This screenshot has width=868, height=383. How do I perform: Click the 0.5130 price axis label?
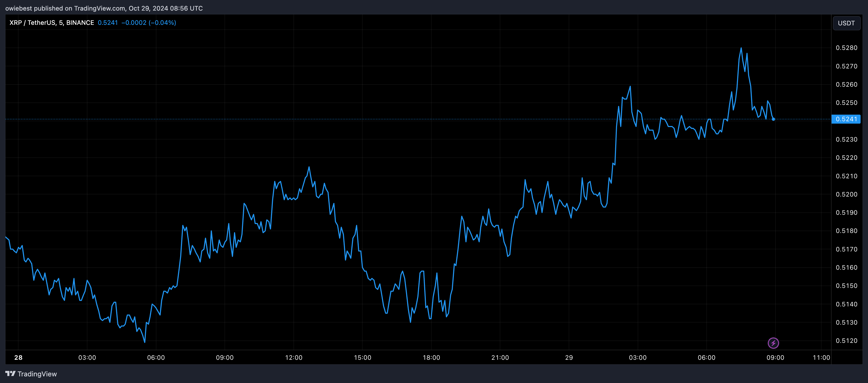pos(846,322)
